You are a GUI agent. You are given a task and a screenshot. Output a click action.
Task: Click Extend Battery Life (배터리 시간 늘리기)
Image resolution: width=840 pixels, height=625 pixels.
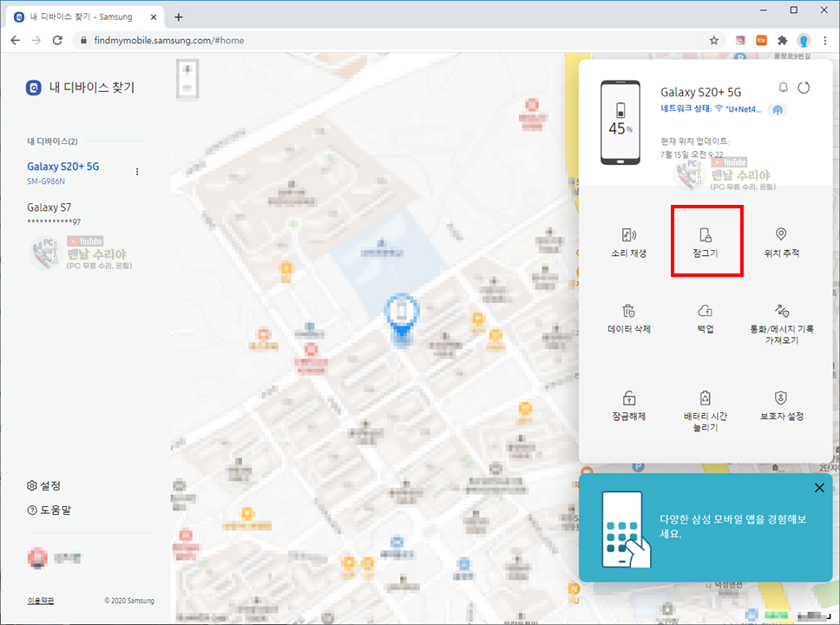click(x=705, y=411)
